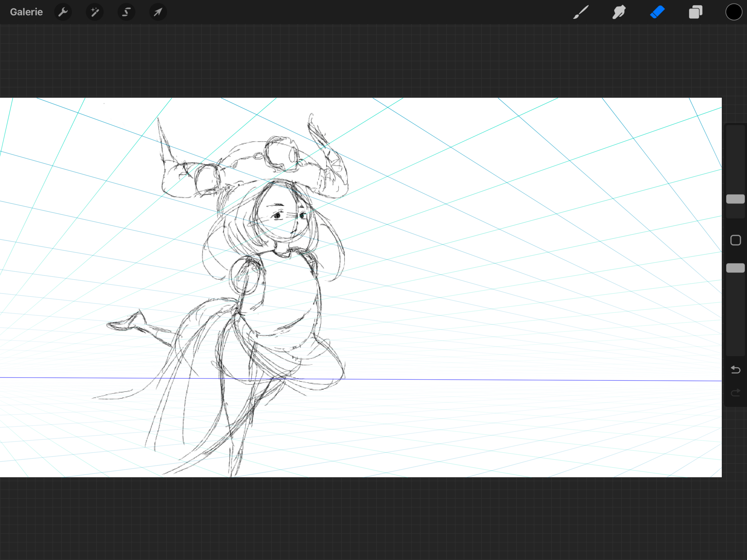Tap the active blue Eraser tool
This screenshot has height=560, width=747.
pyautogui.click(x=657, y=12)
